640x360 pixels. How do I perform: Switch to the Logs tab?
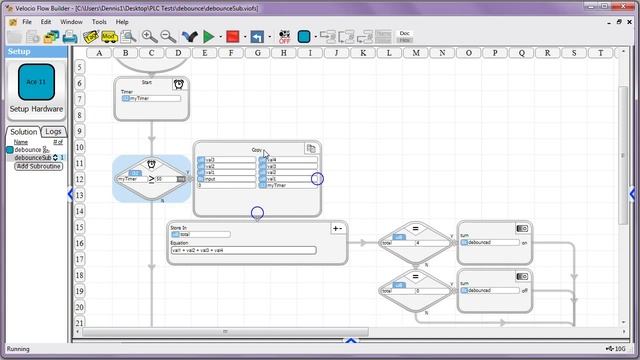click(53, 131)
